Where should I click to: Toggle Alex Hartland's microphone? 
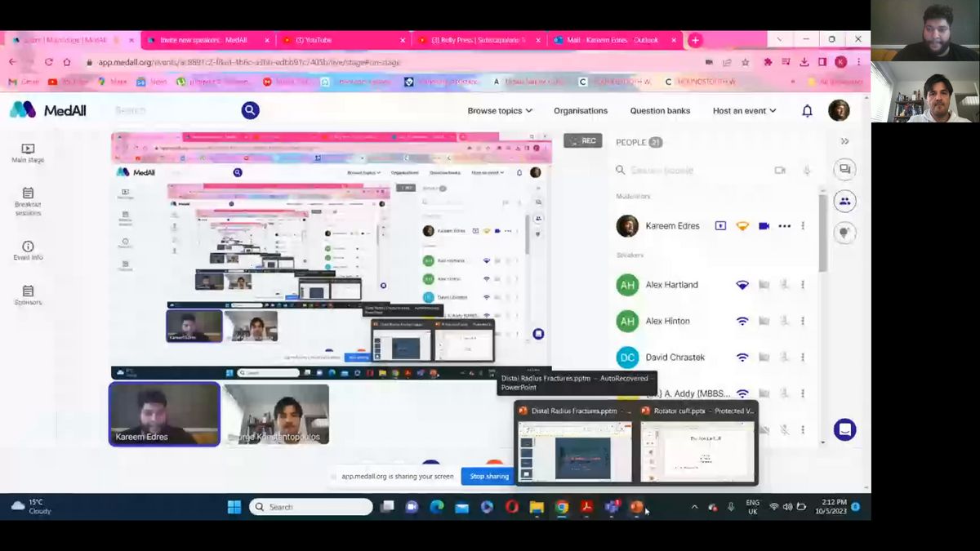[784, 285]
